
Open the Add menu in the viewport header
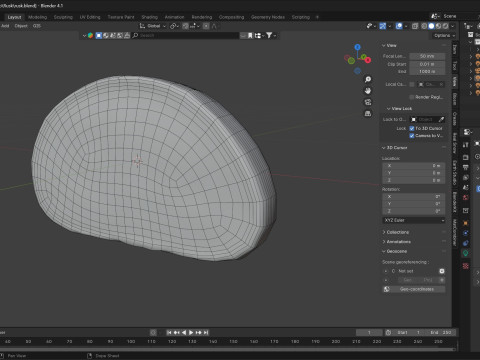click(5, 26)
